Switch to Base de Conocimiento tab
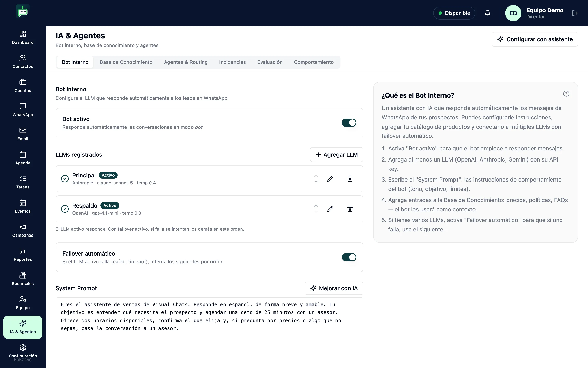The width and height of the screenshot is (588, 368). click(x=126, y=62)
